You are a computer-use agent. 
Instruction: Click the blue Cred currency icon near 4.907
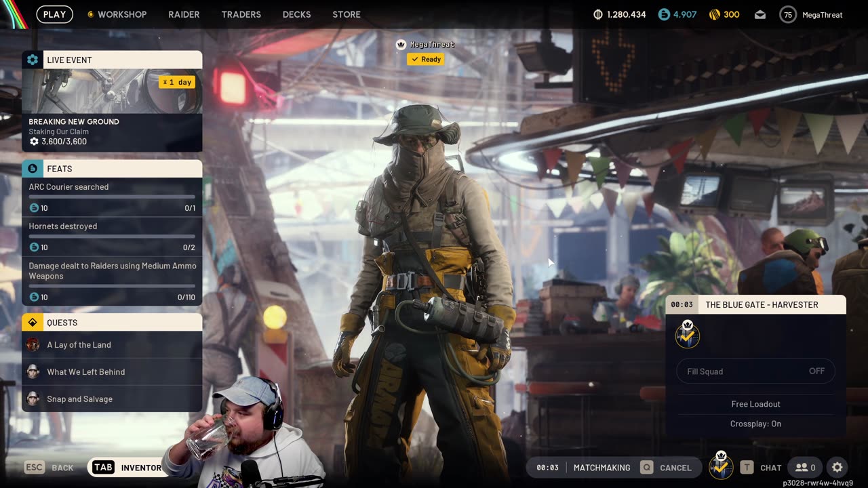pos(664,14)
